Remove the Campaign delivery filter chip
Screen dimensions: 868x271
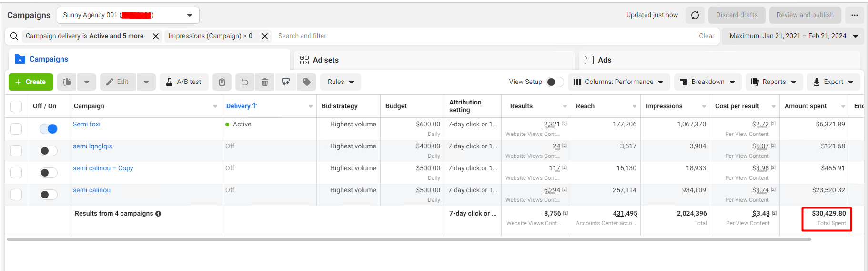click(x=156, y=36)
